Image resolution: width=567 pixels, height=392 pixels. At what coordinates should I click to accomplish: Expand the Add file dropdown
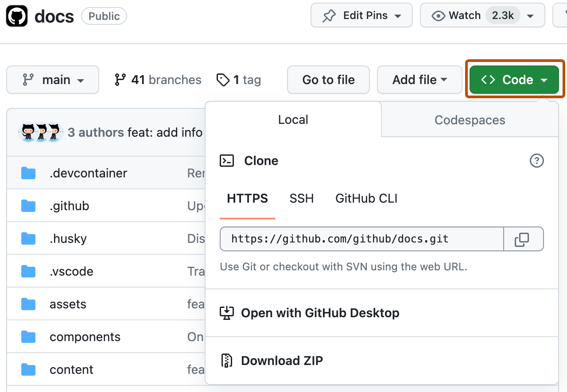click(x=419, y=80)
